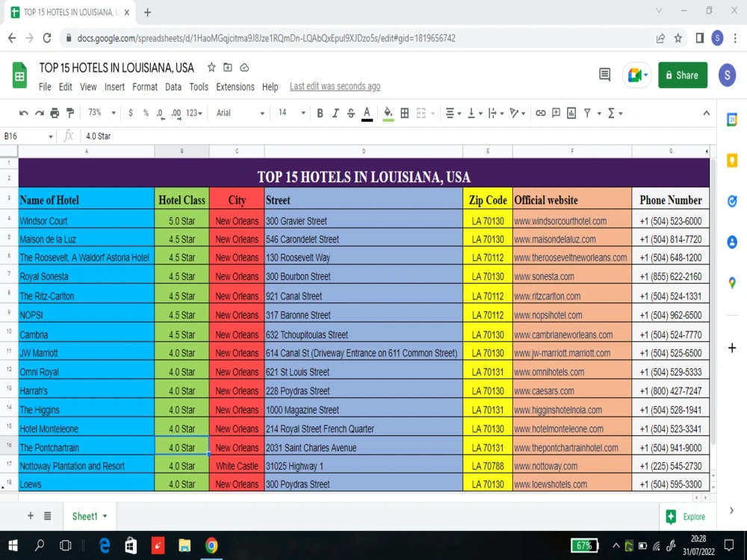Screen dimensions: 747x560
Task: Insert a link
Action: point(540,113)
